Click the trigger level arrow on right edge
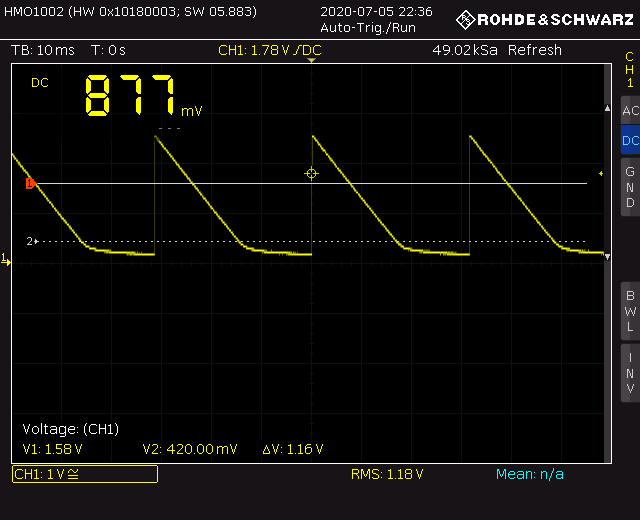The width and height of the screenshot is (640, 520). (601, 173)
